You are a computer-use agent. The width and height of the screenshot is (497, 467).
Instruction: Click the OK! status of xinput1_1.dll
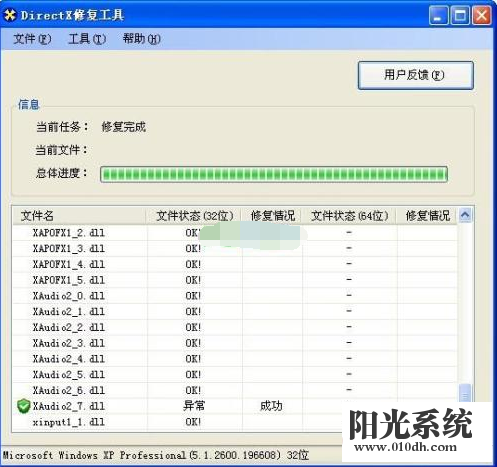193,422
